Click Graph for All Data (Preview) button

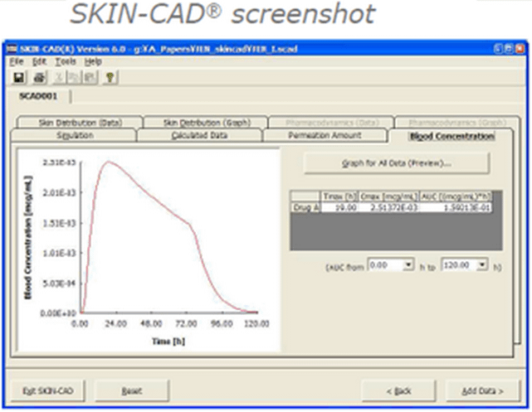pyautogui.click(x=397, y=163)
